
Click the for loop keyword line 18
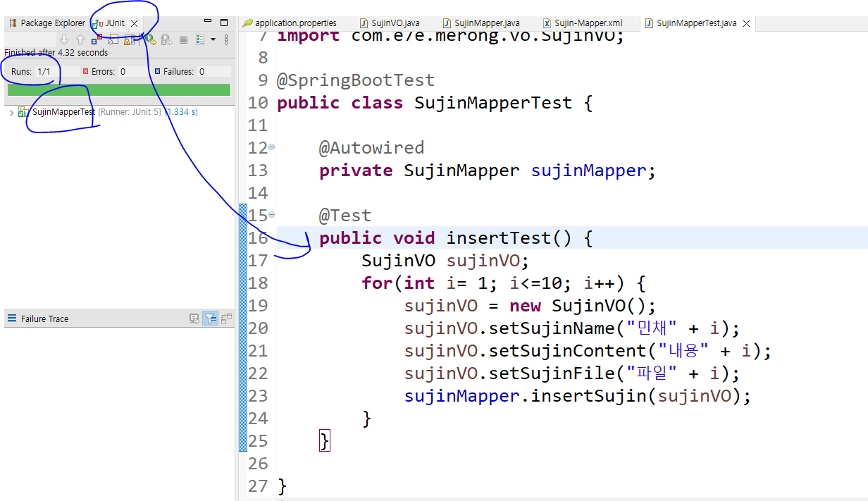pyautogui.click(x=377, y=283)
